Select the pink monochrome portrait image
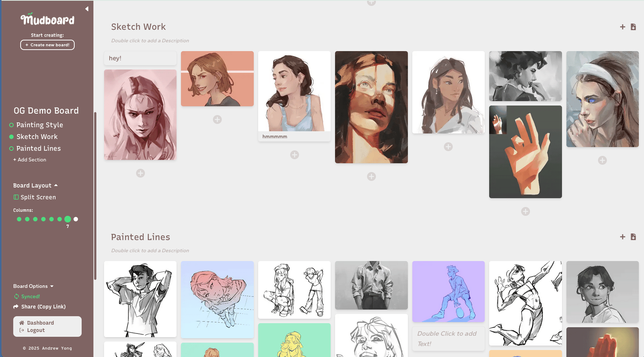 (x=140, y=115)
